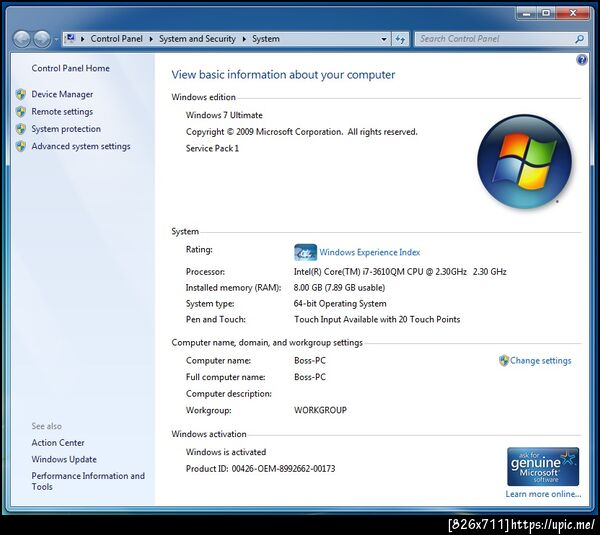Viewport: 600px width, 535px height.
Task: Open Windows Update under See also
Action: [64, 459]
